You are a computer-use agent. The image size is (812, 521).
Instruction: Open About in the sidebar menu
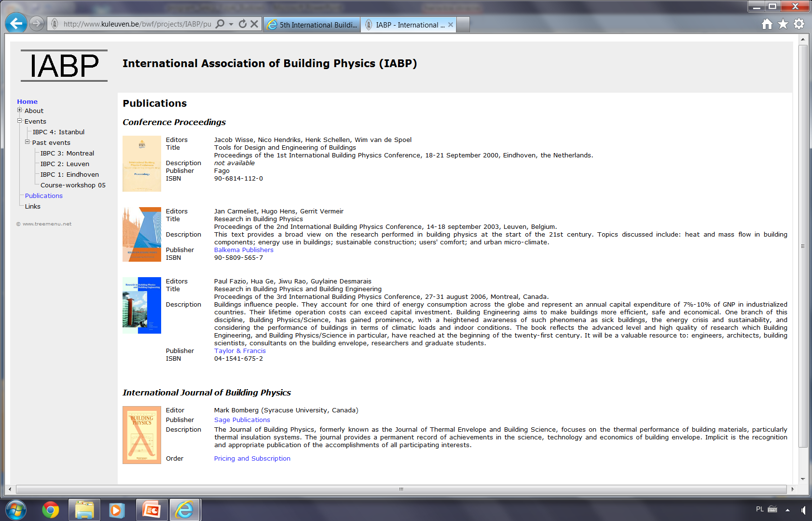pos(34,111)
